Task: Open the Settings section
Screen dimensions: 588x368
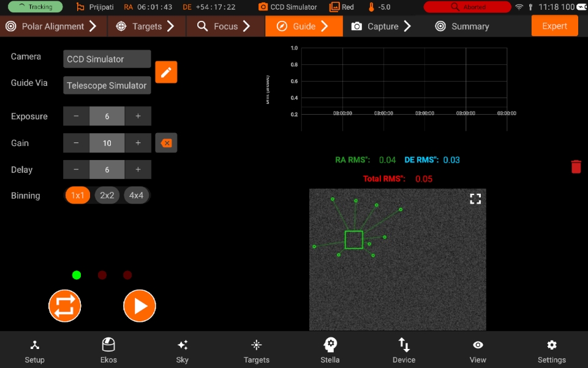Action: point(552,351)
